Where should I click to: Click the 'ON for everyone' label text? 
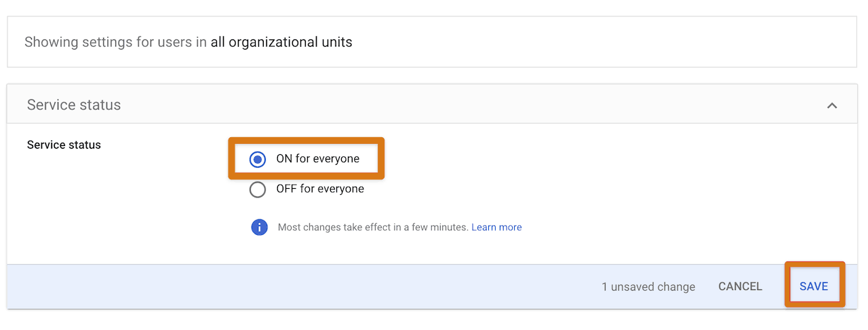click(x=317, y=159)
